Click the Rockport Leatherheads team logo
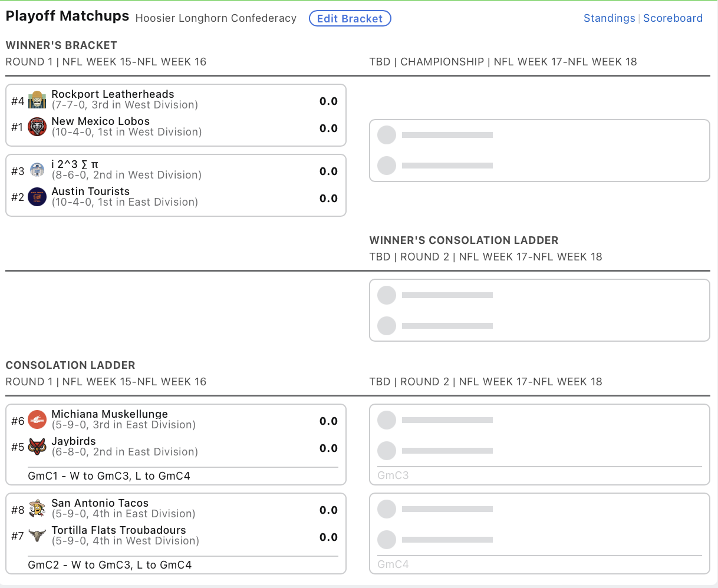This screenshot has width=718, height=588. click(37, 100)
